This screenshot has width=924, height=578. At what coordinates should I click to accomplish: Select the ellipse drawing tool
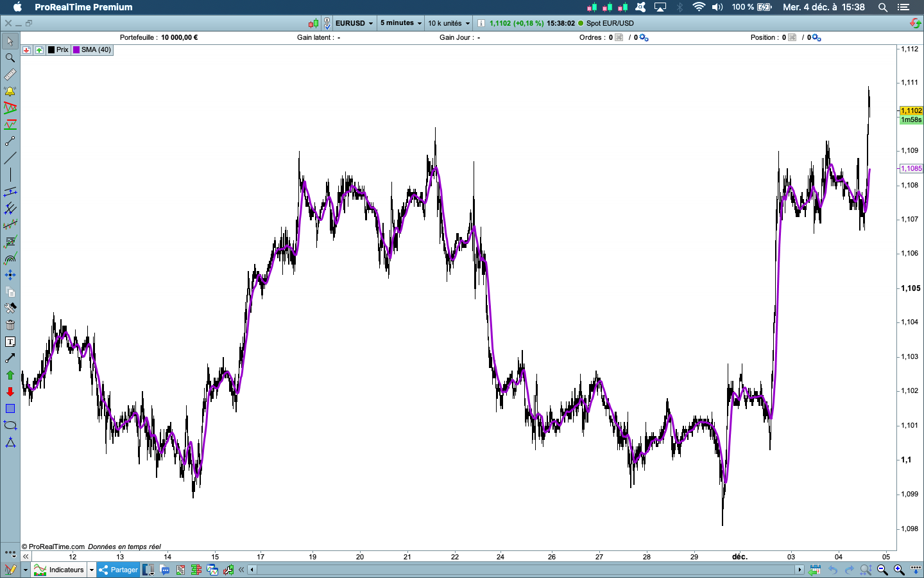[x=10, y=425]
